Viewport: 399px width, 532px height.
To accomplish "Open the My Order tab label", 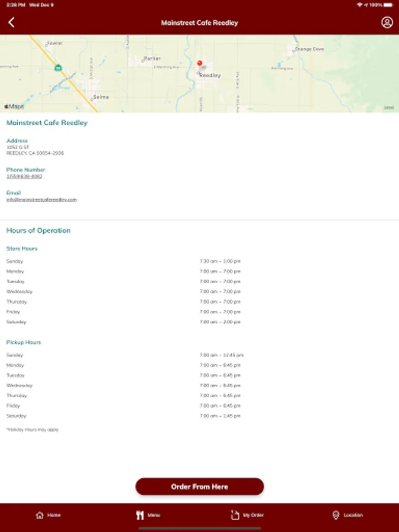I will click(x=253, y=515).
